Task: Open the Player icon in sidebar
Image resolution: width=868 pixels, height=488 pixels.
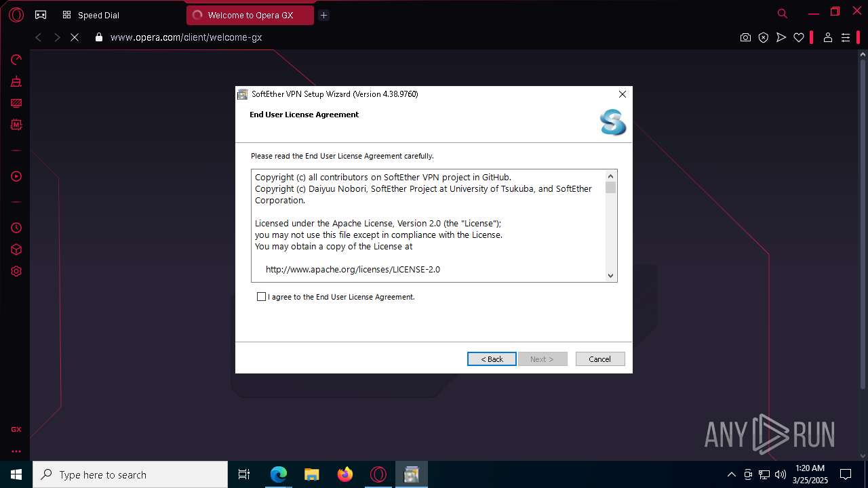Action: [16, 176]
